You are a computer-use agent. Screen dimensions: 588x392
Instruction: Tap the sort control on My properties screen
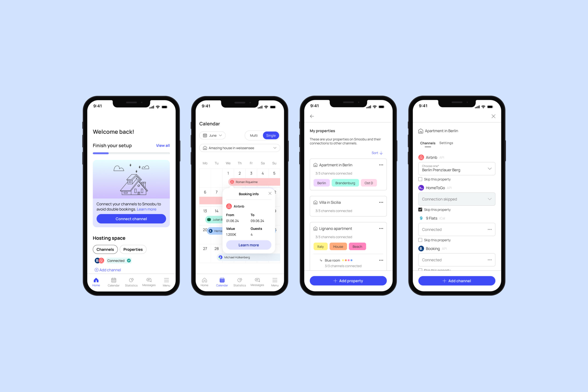(377, 153)
